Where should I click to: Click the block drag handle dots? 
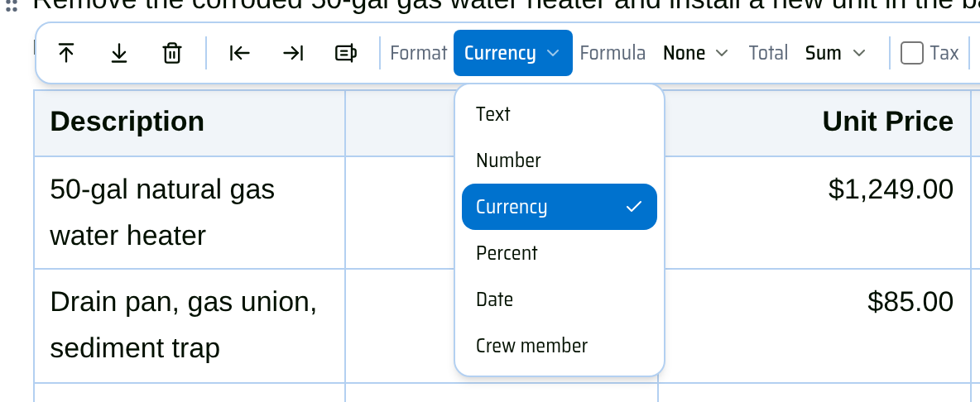pyautogui.click(x=12, y=6)
